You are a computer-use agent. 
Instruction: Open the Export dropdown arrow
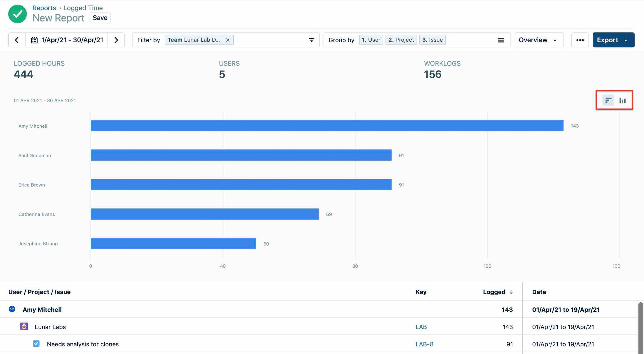[x=626, y=40]
